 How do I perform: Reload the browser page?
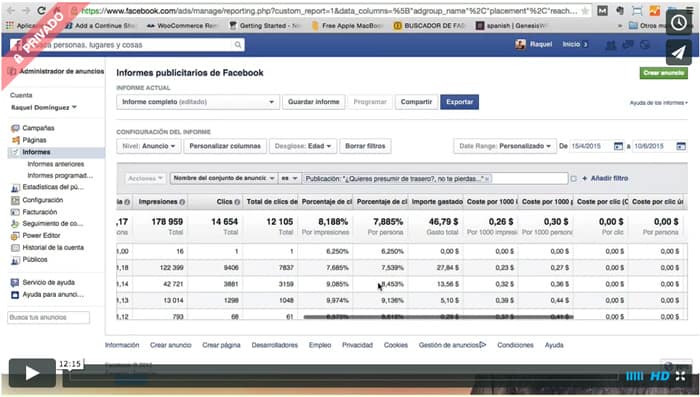pos(41,10)
